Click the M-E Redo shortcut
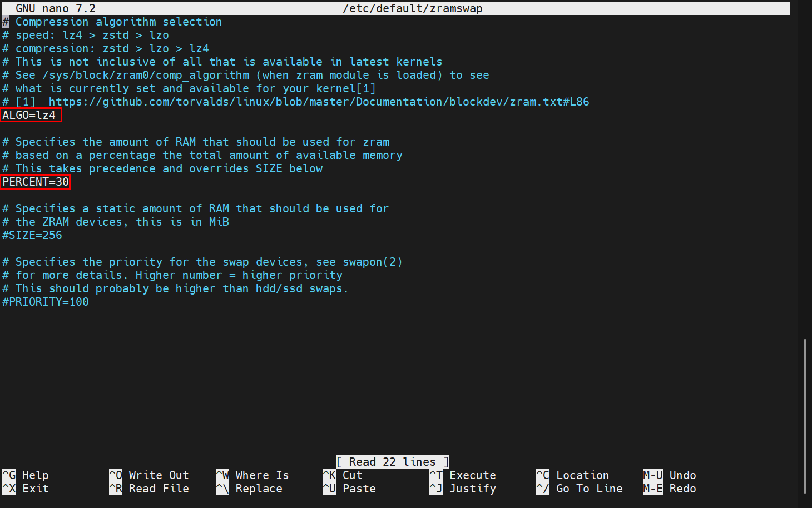Viewport: 812px width, 508px height. 670,489
